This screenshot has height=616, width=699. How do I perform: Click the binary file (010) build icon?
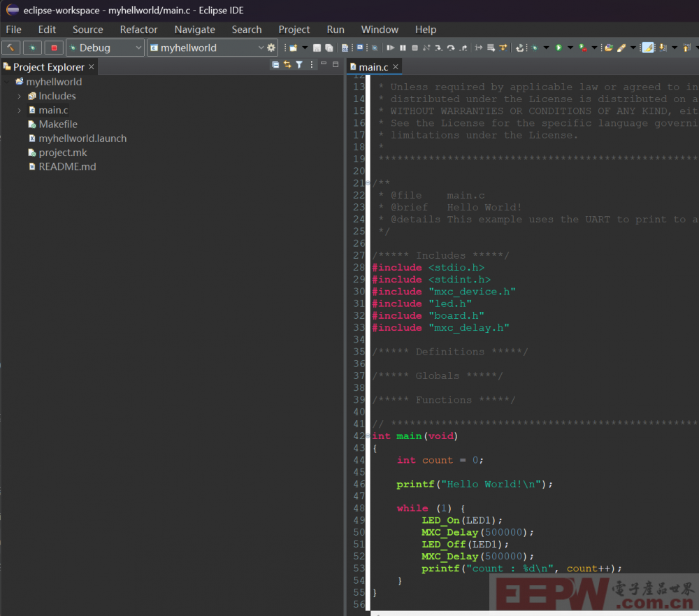point(345,48)
